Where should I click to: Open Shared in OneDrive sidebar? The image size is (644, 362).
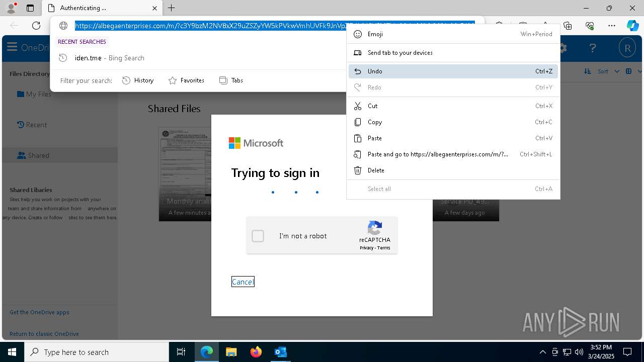coord(33,155)
